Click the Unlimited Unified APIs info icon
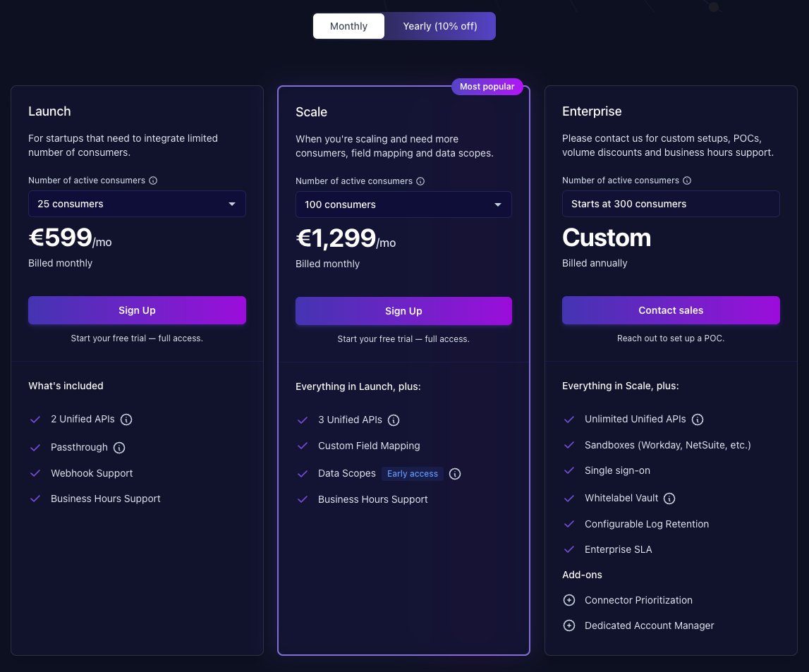The width and height of the screenshot is (809, 672). pyautogui.click(x=698, y=419)
